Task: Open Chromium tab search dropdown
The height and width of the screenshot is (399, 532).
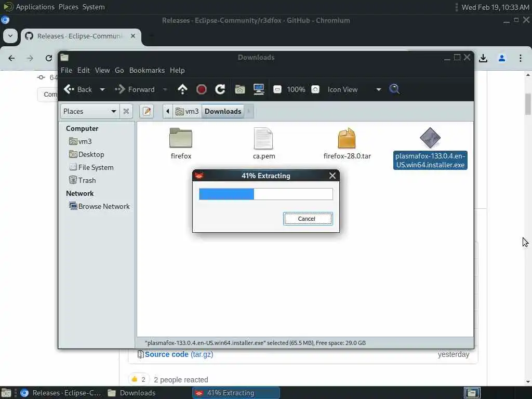Action: point(10,36)
